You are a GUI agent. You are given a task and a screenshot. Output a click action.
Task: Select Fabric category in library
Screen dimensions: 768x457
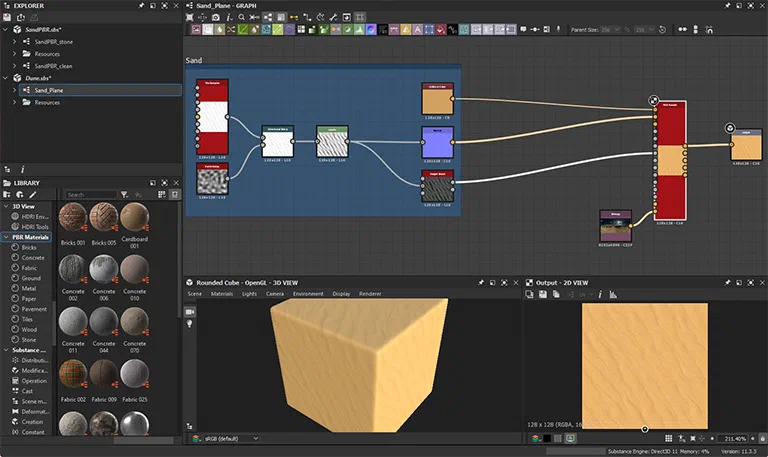point(29,268)
